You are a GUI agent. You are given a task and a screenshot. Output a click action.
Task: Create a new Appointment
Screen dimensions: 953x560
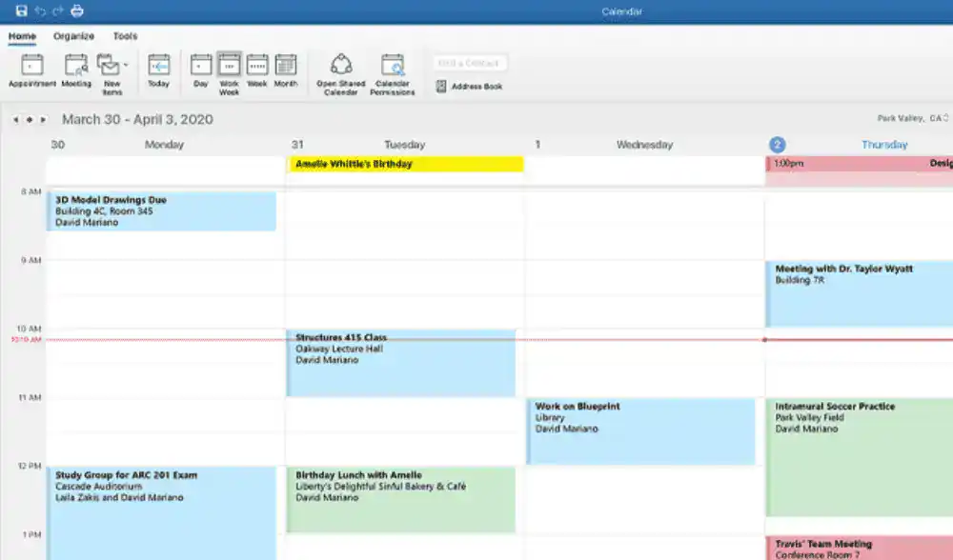tap(32, 70)
